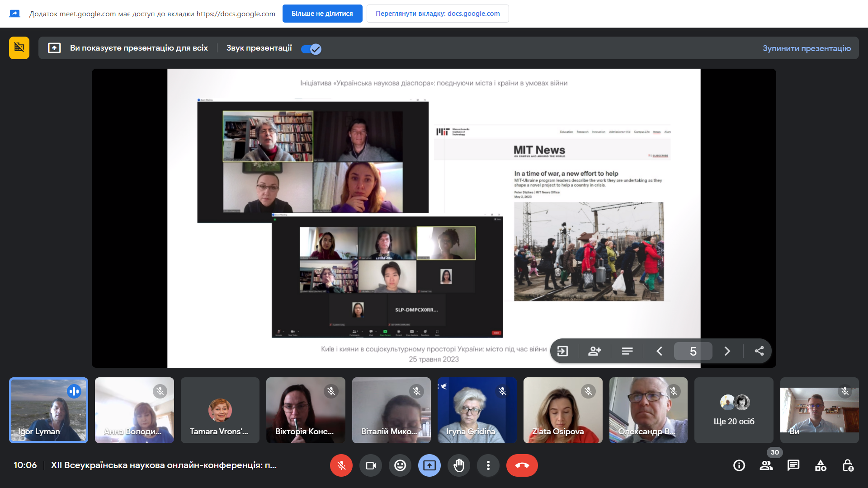The height and width of the screenshot is (488, 868).
Task: Go to the next slide arrow
Action: coord(727,351)
